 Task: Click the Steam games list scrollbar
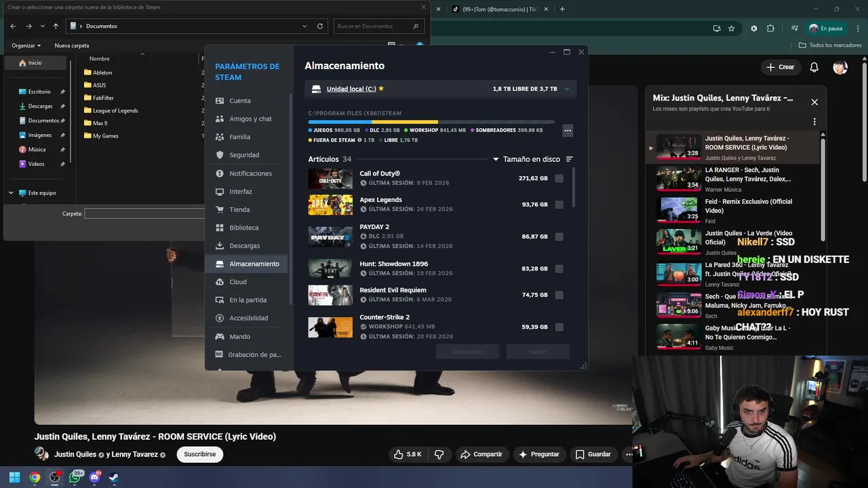click(x=574, y=188)
